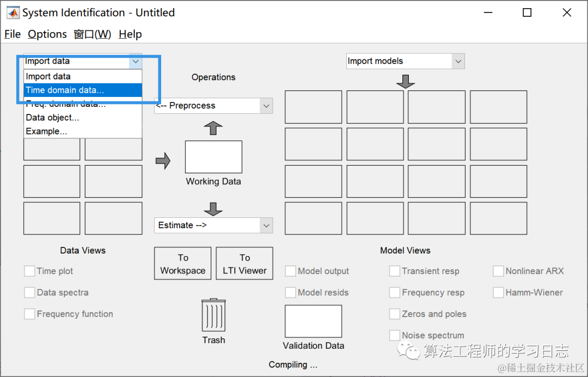Enable the Data spectra checkbox
The height and width of the screenshot is (377, 588).
pyautogui.click(x=29, y=292)
